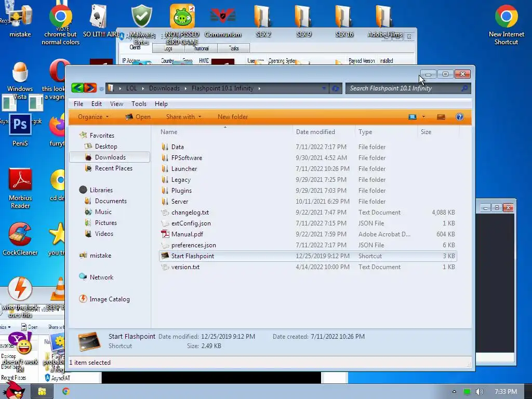Select Documents library in navigation pane
Viewport: 532px width, 399px height.
pyautogui.click(x=111, y=201)
